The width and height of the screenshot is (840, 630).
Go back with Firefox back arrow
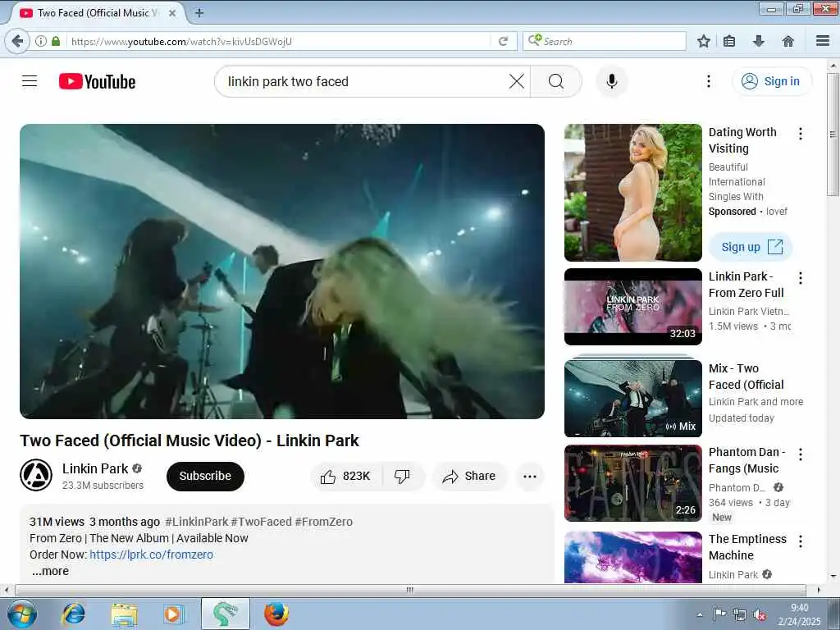[17, 41]
